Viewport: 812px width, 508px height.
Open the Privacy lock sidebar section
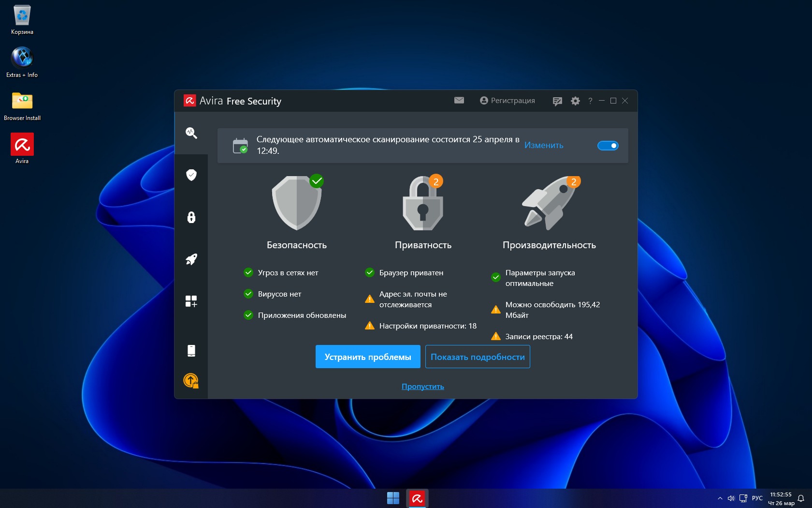click(191, 217)
